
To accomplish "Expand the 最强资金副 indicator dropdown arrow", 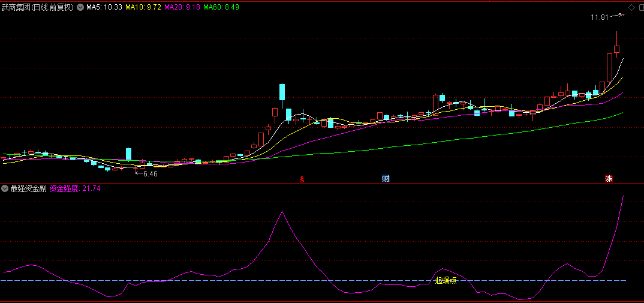I will click(x=5, y=188).
